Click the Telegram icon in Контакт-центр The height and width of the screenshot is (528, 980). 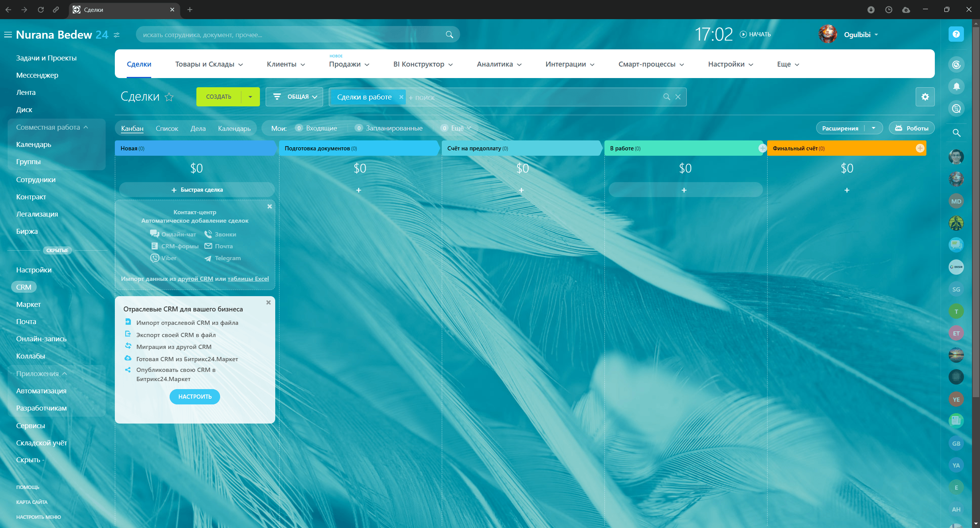(x=208, y=259)
